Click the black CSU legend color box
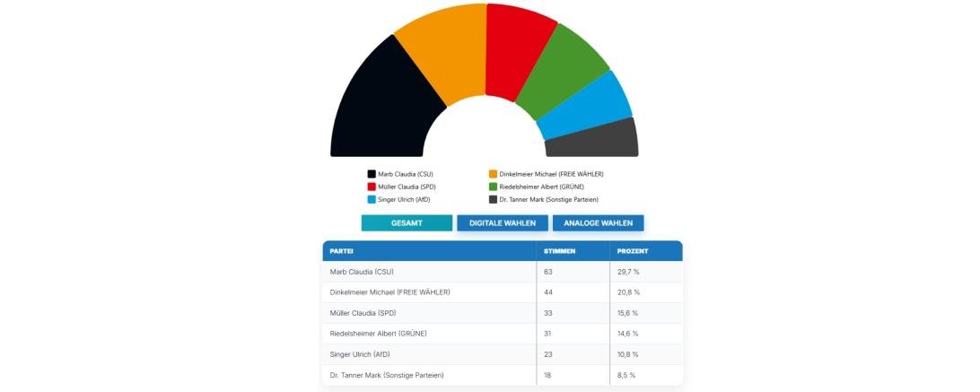 [x=372, y=174]
